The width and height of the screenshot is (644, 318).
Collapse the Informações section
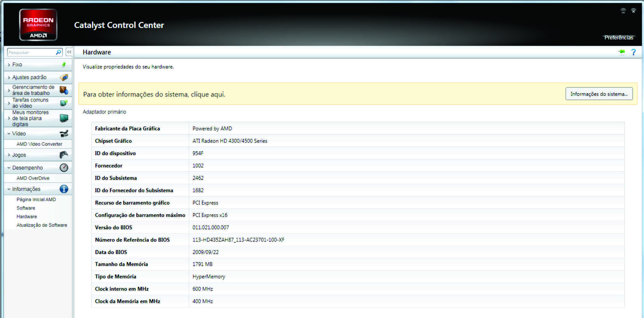point(9,189)
